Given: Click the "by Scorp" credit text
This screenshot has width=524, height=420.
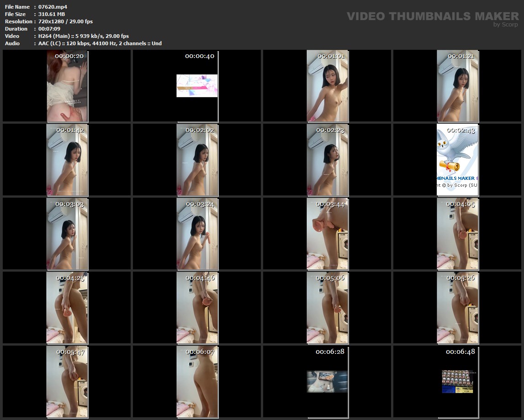Looking at the screenshot, I should (505, 25).
